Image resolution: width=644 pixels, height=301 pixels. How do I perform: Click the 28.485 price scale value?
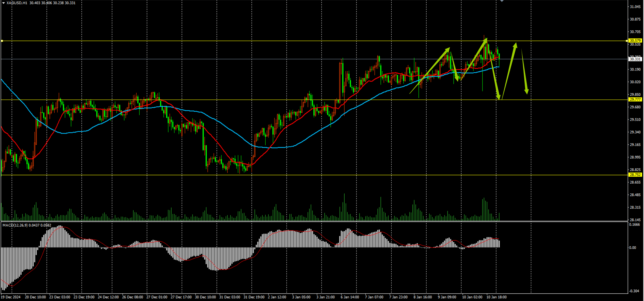[635, 195]
